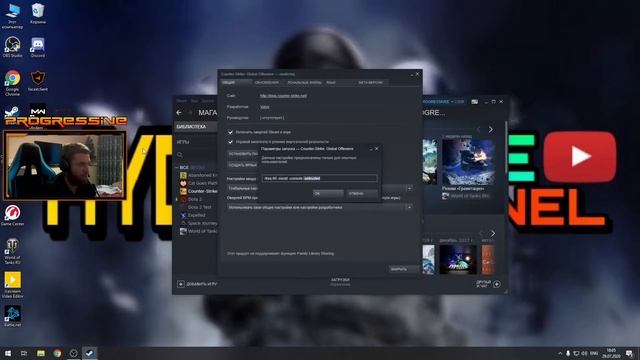
Task: Cancel the launch options dialog
Action: pos(362,193)
